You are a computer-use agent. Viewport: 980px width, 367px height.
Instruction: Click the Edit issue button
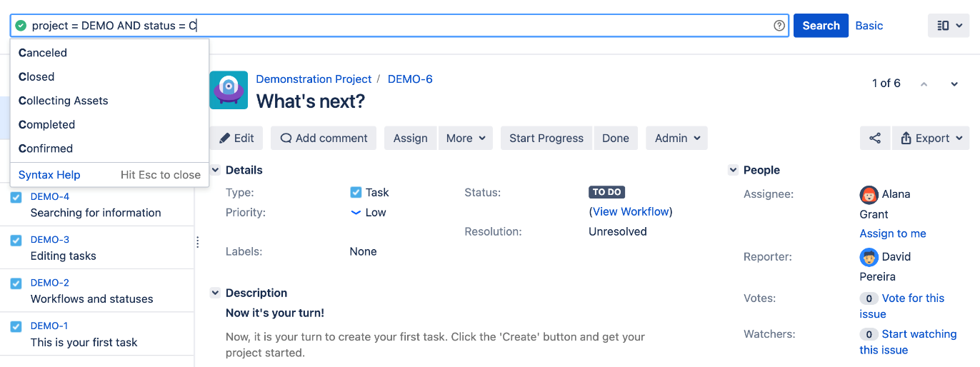click(x=236, y=138)
